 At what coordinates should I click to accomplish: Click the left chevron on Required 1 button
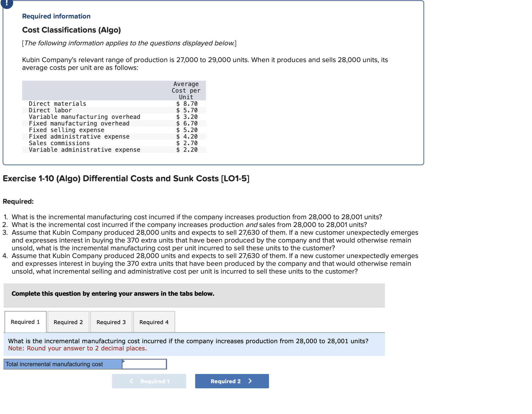point(131,381)
